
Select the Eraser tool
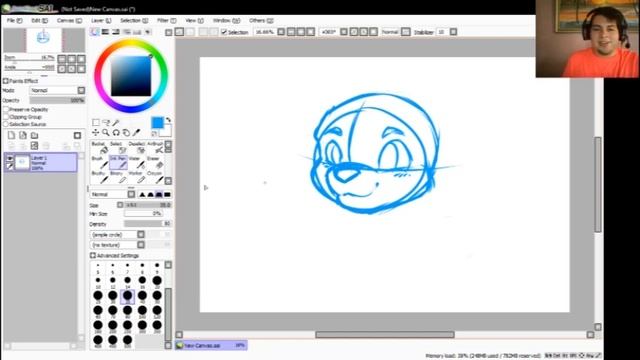coord(155,162)
